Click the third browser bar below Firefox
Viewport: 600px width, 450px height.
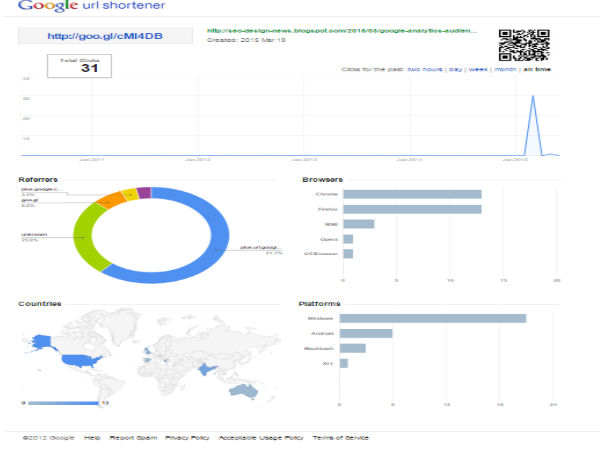359,224
